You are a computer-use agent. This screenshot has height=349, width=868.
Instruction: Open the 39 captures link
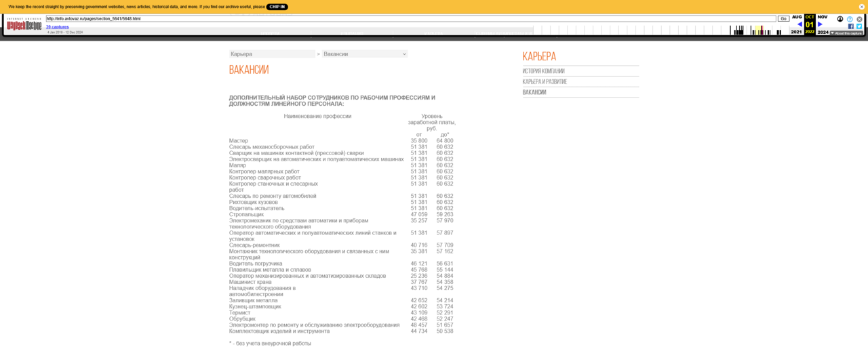tap(58, 27)
